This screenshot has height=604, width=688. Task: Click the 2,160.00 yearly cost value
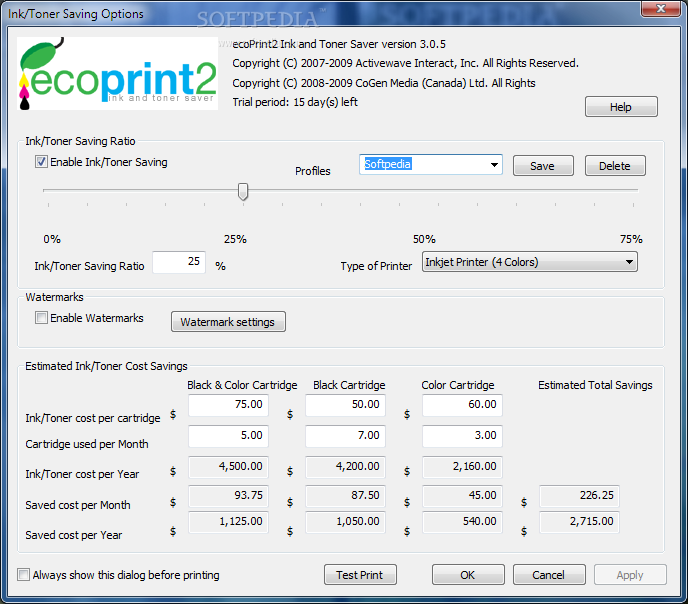[462, 467]
